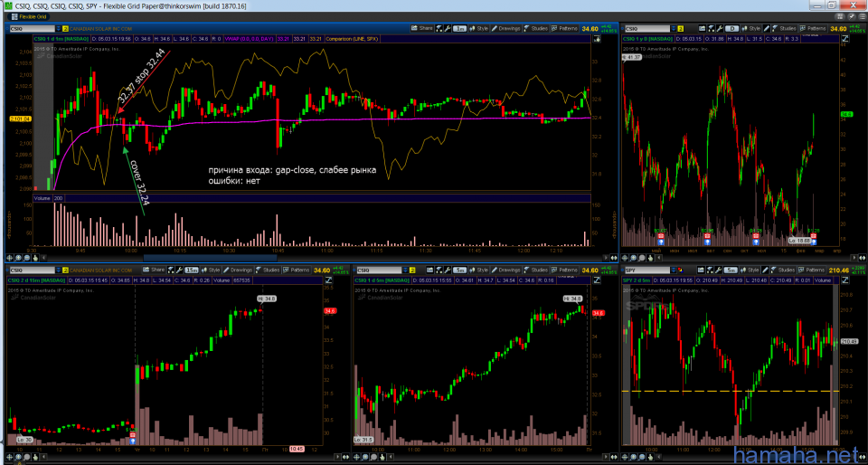This screenshot has height=465, width=868.
Task: Change the 15m aggregation period button
Action: 192,270
